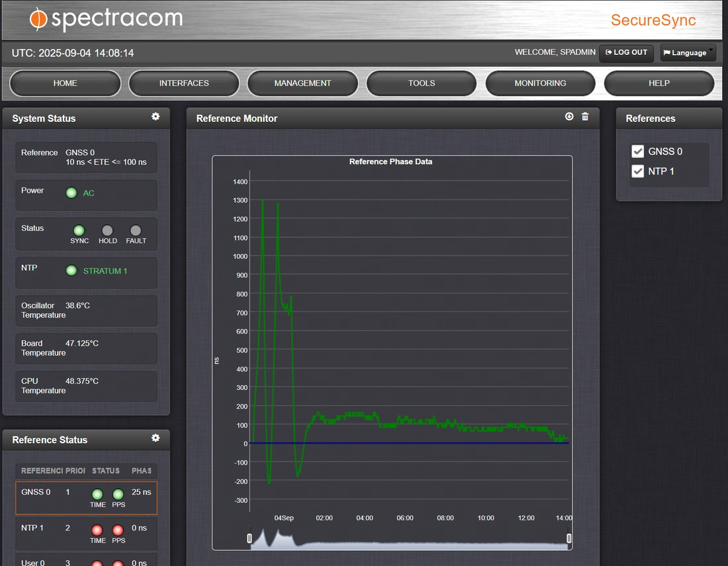The height and width of the screenshot is (566, 728).
Task: Click the gray HOLD status indicator
Action: click(x=107, y=230)
